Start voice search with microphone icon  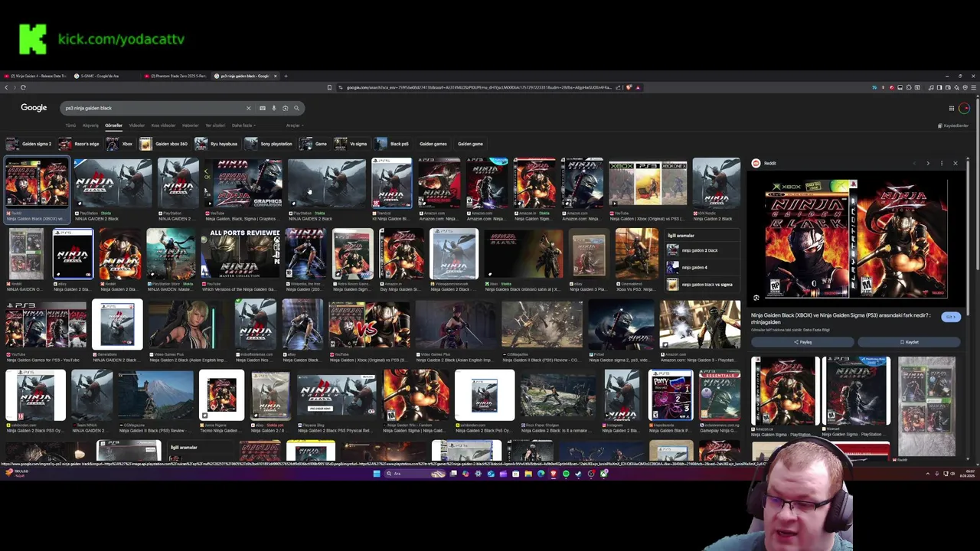273,108
